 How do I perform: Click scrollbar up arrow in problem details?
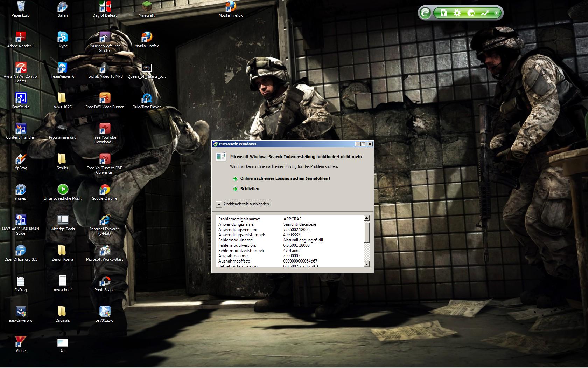click(x=366, y=218)
